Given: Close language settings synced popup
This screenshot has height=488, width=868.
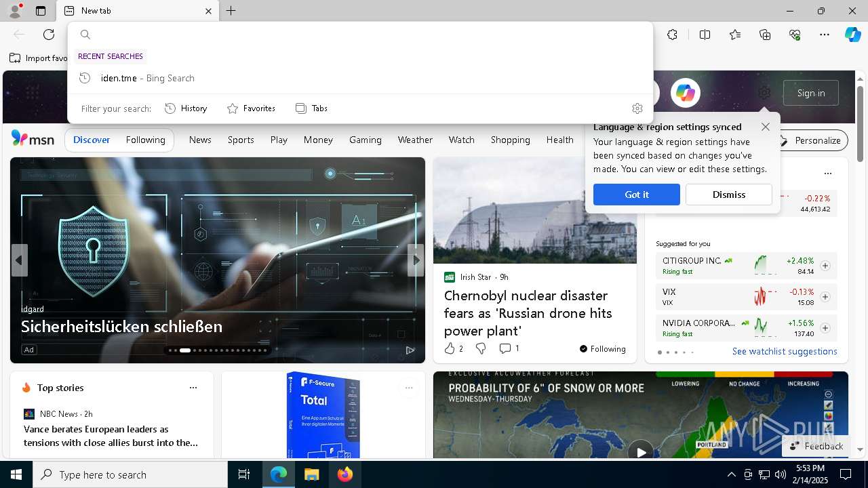Looking at the screenshot, I should tap(766, 127).
